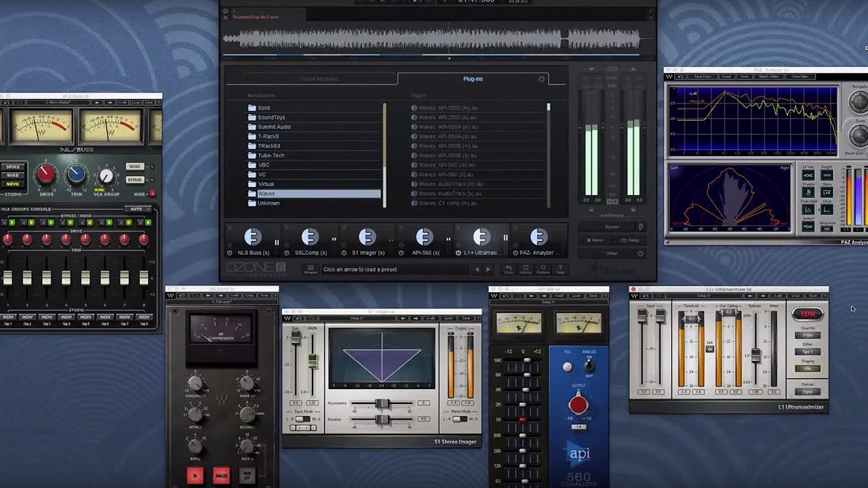
Task: Open the Dither Type 1 selector
Action: pos(808,352)
